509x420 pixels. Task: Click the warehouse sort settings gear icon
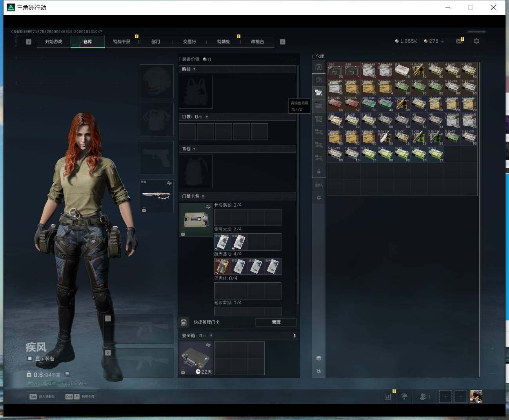click(x=319, y=198)
